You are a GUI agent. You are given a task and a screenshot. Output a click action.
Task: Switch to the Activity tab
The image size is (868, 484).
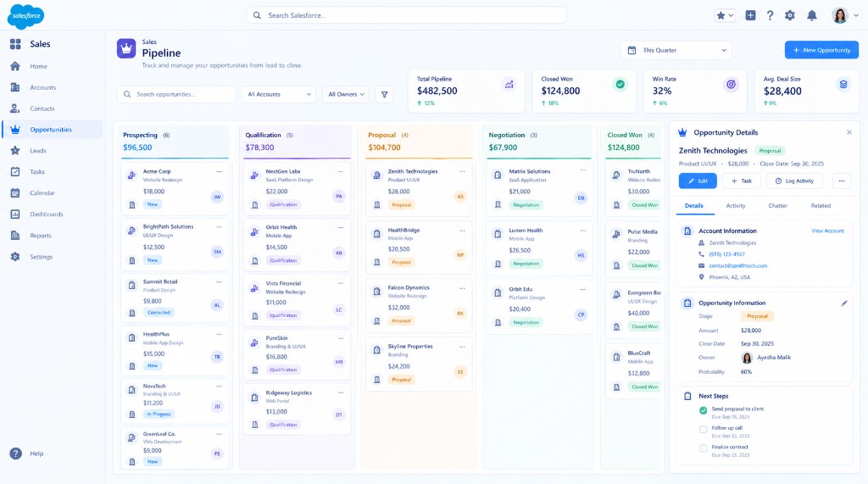click(x=736, y=206)
